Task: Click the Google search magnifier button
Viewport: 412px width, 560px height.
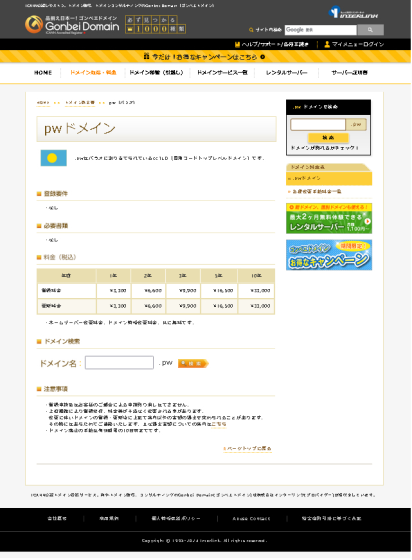Action: coord(371,30)
